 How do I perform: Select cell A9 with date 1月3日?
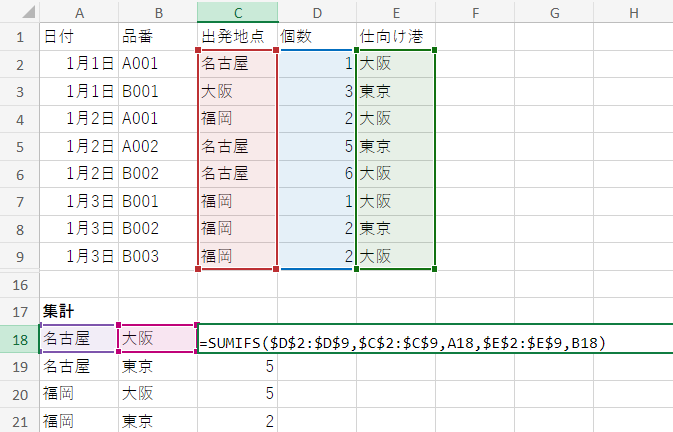(x=79, y=257)
